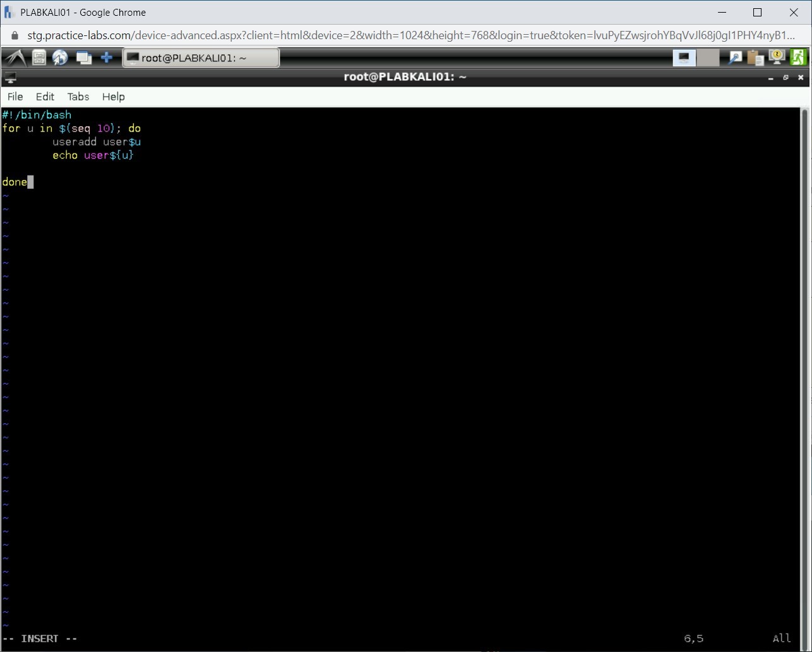Expand the Tabs menu
The image size is (812, 652).
tap(78, 97)
